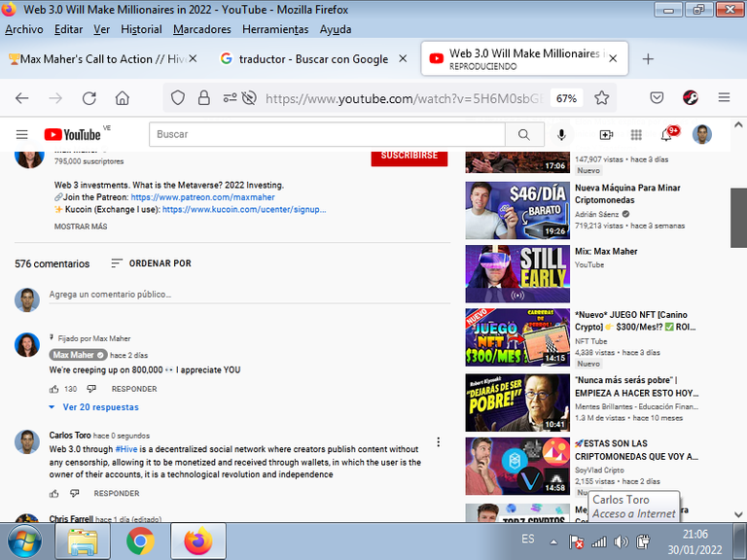The image size is (747, 560).
Task: Run the search with the magnifier button
Action: pos(524,135)
